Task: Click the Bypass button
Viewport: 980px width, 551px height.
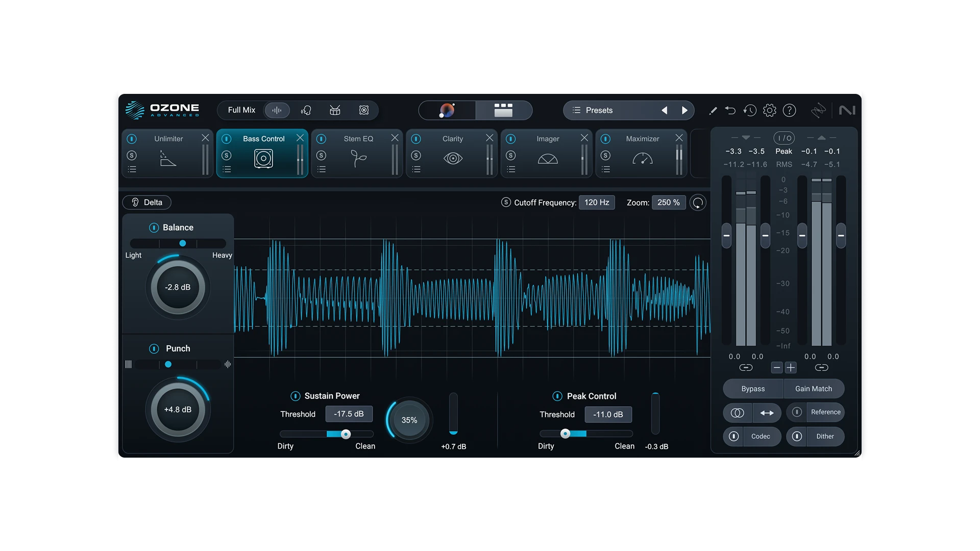Action: (753, 389)
